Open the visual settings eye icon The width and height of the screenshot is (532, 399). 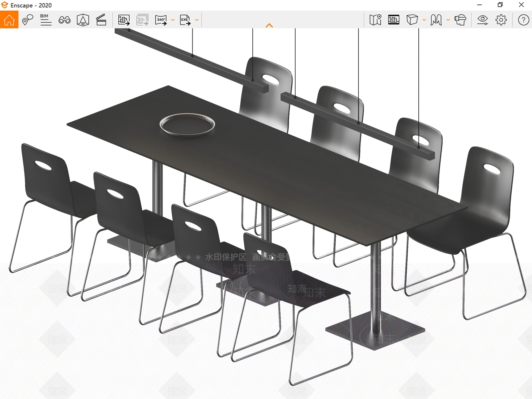(482, 20)
